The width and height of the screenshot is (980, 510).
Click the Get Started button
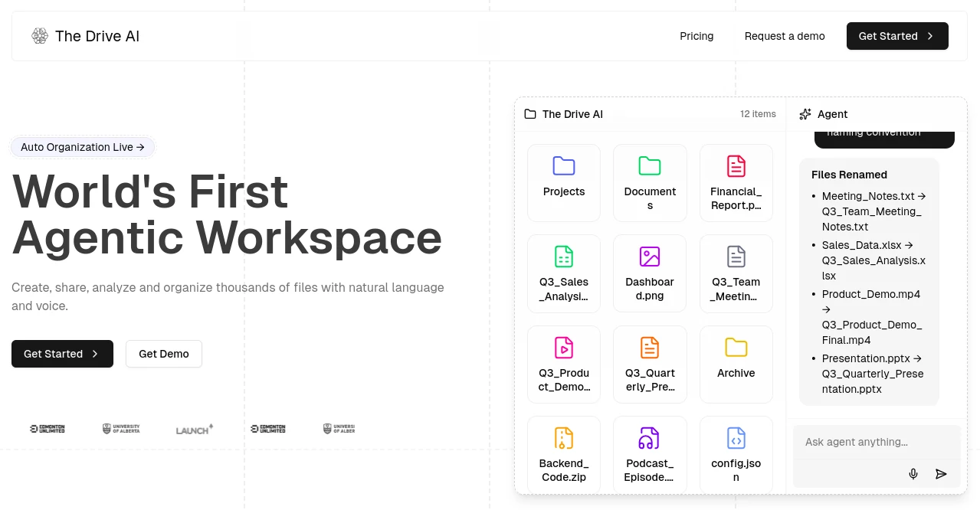[897, 36]
